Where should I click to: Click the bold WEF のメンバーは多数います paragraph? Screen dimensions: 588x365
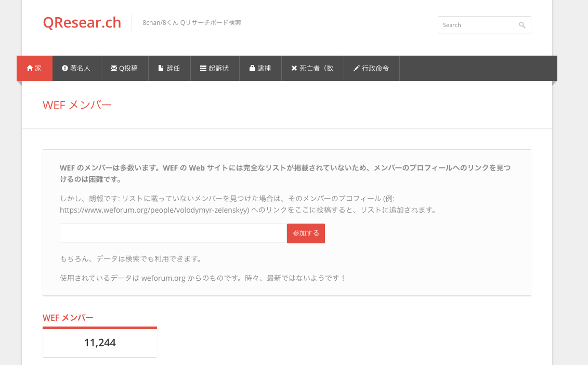pyautogui.click(x=285, y=173)
